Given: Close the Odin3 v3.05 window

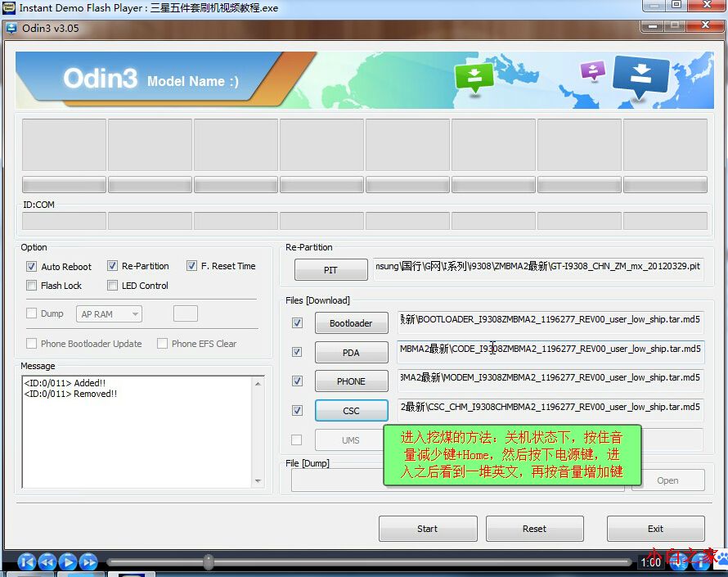Looking at the screenshot, I should (705, 25).
